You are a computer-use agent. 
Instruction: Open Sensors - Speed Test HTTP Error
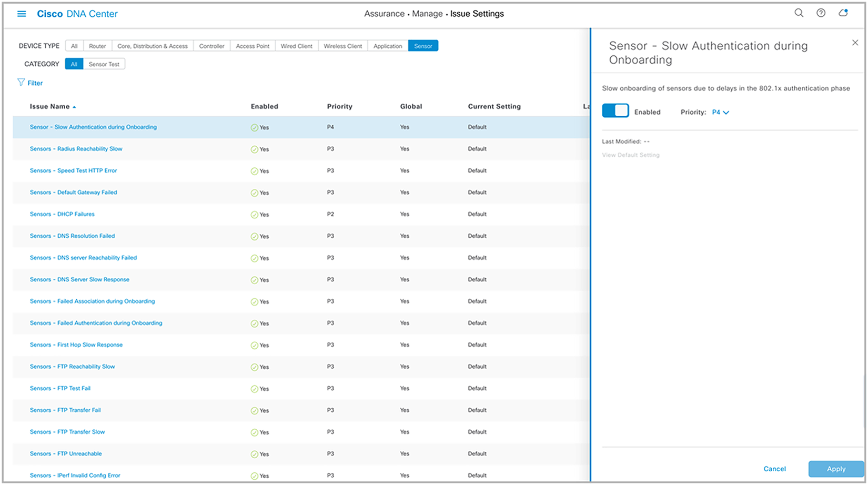tap(73, 170)
